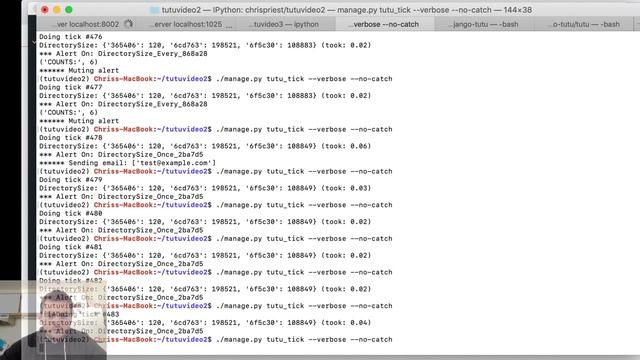Image resolution: width=640 pixels, height=360 pixels.
Task: Open the localhost:1025 server tab
Action: pos(189,24)
